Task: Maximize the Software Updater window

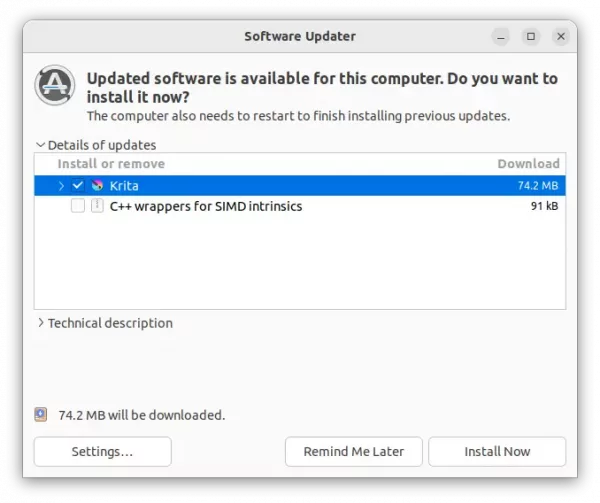Action: coord(530,37)
